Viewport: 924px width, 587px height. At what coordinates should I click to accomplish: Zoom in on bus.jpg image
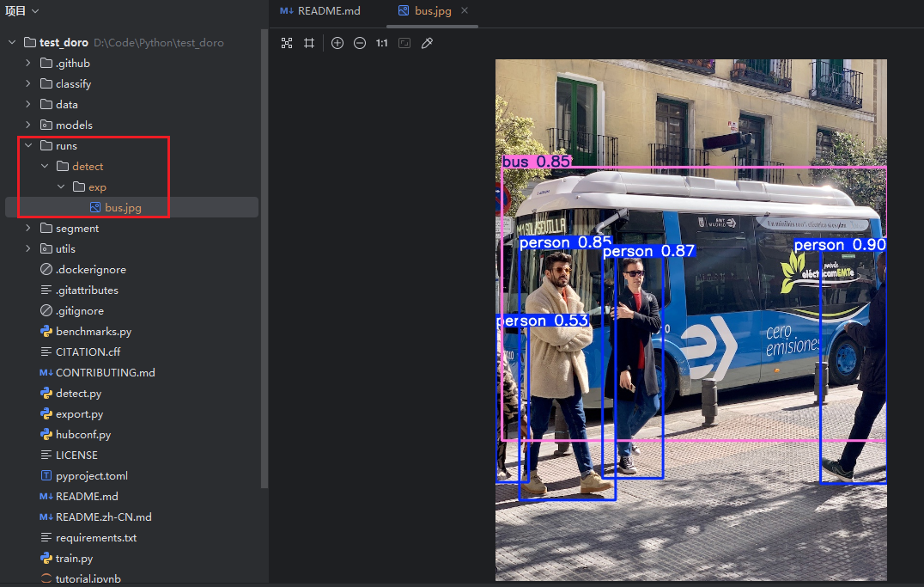coord(337,43)
